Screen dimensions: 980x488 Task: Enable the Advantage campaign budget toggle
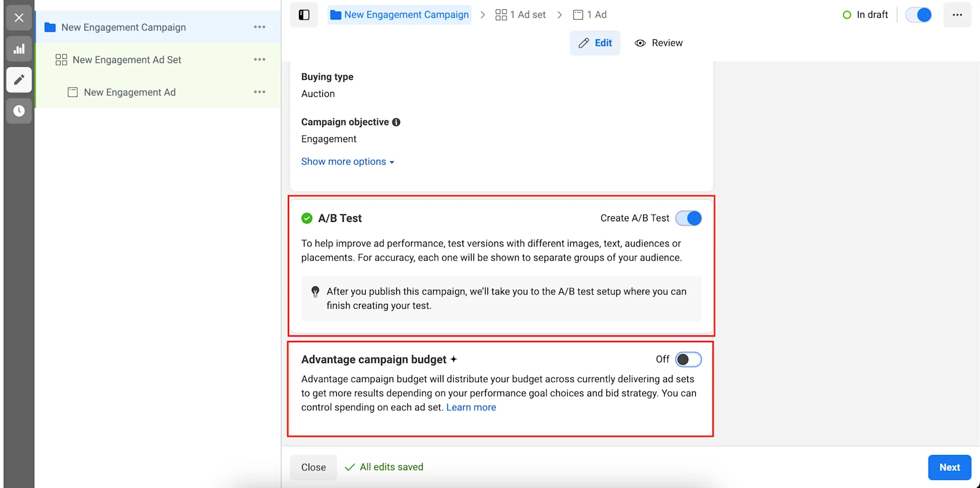point(688,359)
